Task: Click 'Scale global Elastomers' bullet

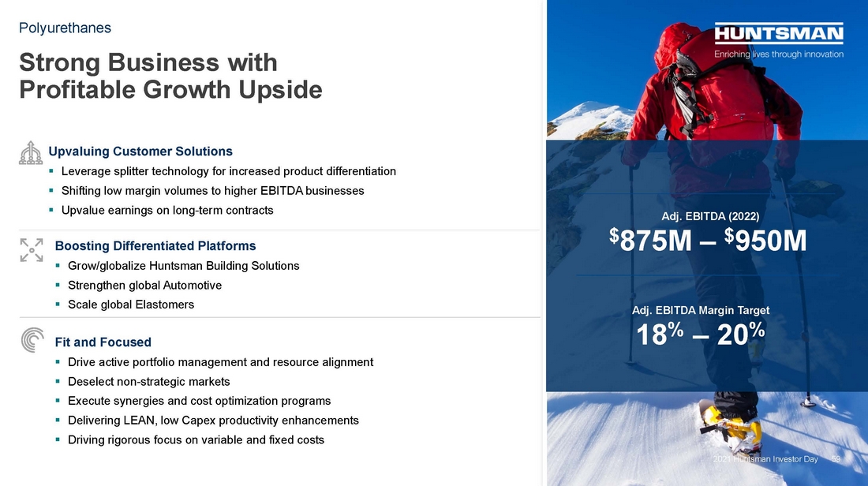Action: click(x=131, y=305)
